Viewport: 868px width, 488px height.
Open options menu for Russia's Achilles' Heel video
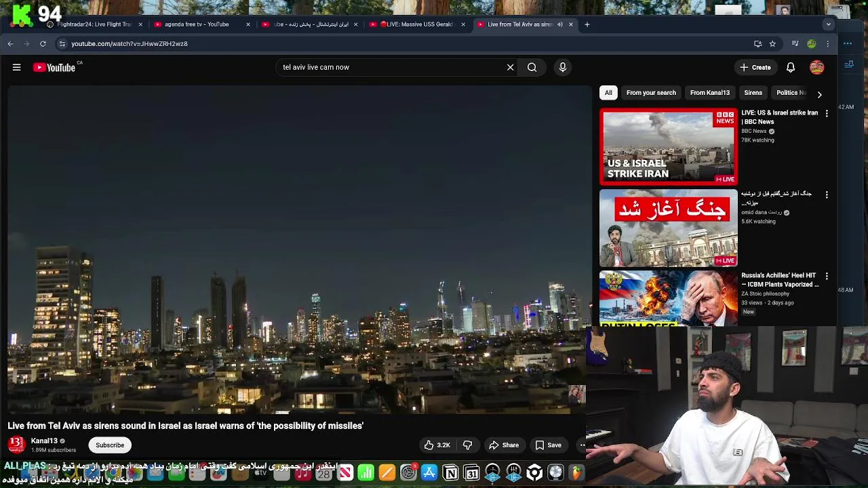pyautogui.click(x=827, y=277)
